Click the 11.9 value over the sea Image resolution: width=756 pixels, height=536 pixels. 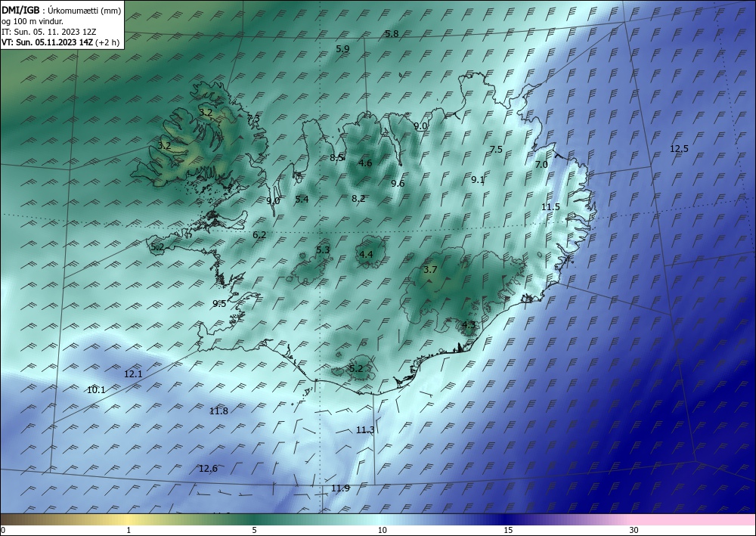(x=340, y=488)
